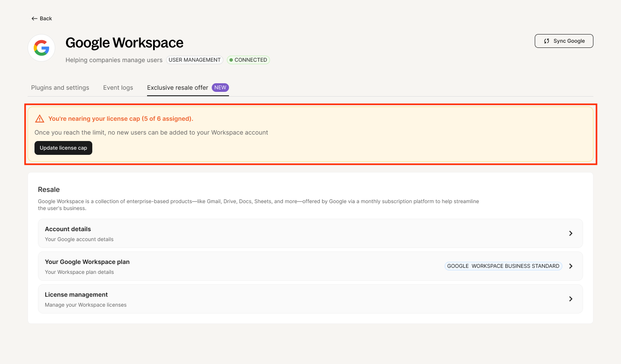Click 'Your Google account details' text
This screenshot has width=621, height=364.
[79, 239]
